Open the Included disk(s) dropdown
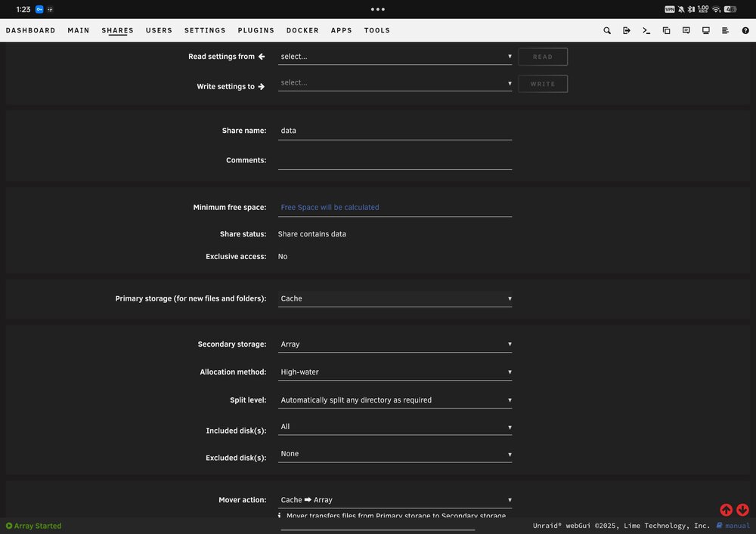The width and height of the screenshot is (756, 534). 395,427
